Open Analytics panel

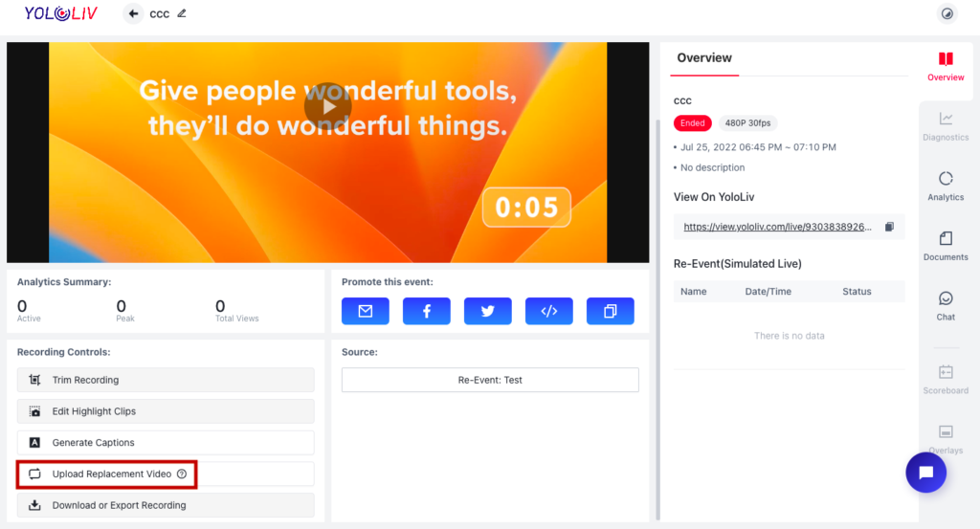[x=946, y=187]
